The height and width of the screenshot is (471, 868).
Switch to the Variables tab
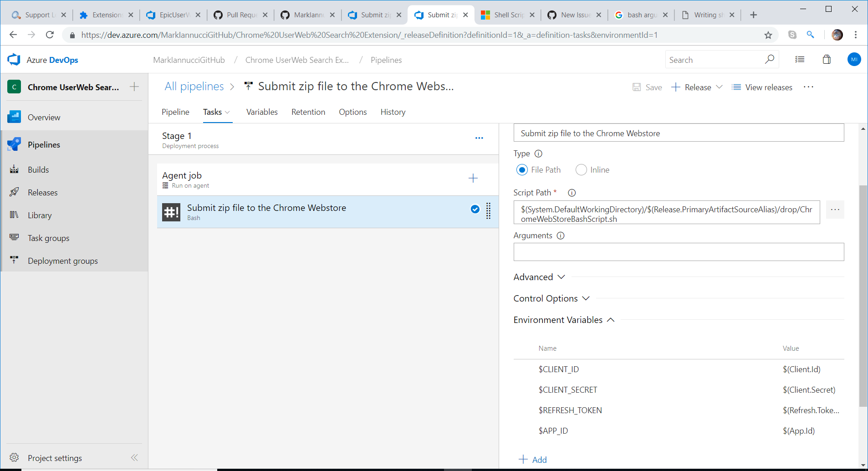(262, 112)
